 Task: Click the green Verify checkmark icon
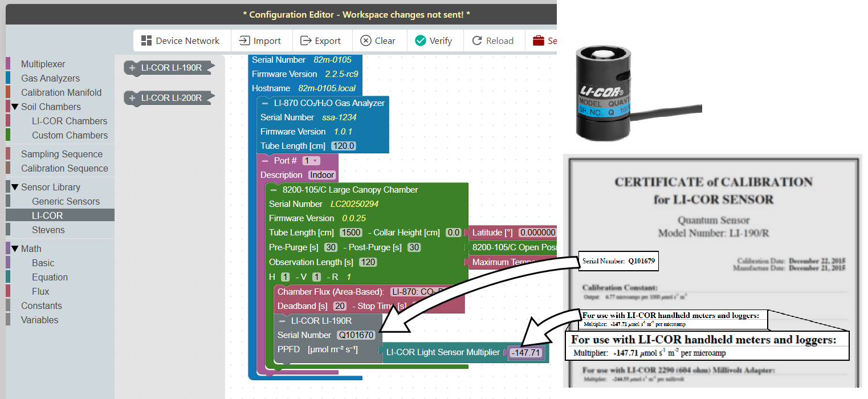point(421,40)
